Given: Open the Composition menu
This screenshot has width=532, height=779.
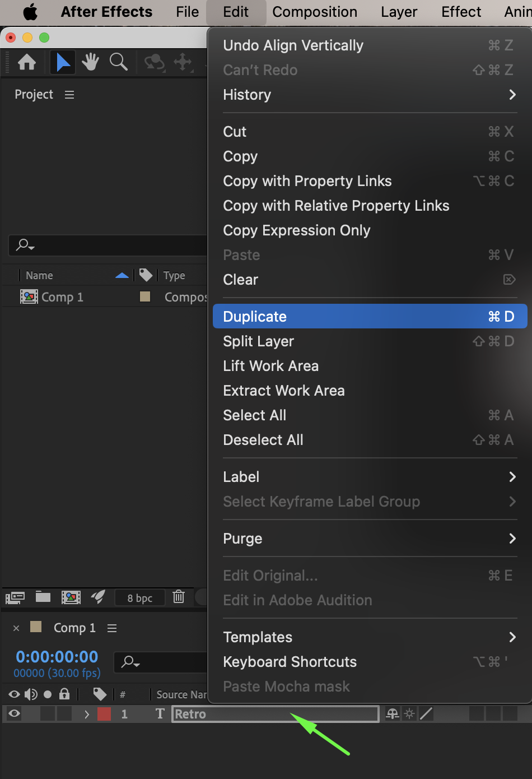Looking at the screenshot, I should tap(315, 12).
